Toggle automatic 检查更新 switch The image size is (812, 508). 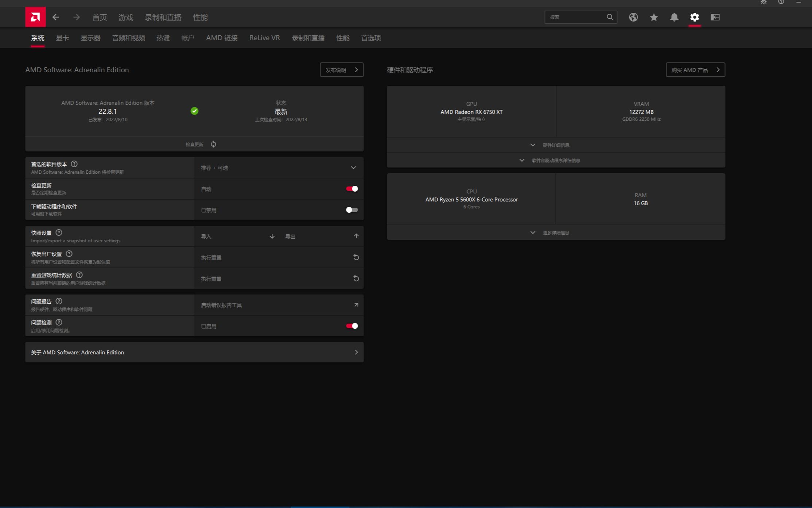tap(352, 189)
